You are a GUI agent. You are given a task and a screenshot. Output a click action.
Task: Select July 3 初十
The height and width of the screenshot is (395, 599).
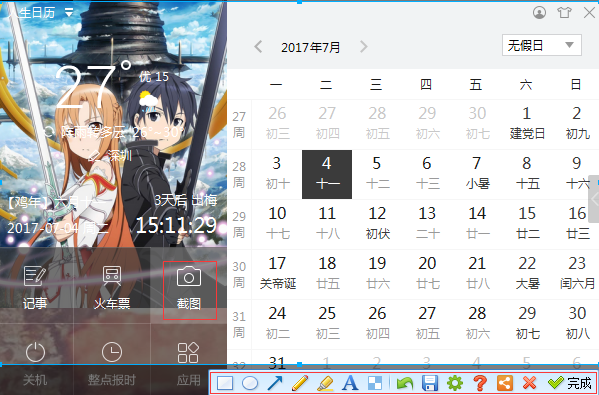[x=277, y=174]
